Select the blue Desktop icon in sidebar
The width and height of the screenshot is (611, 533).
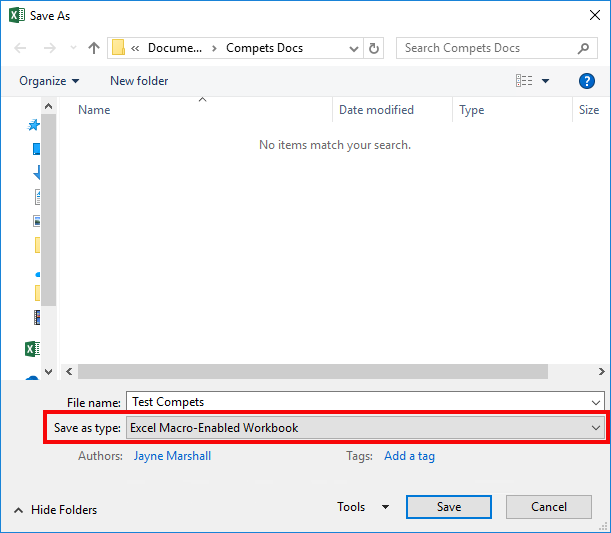pyautogui.click(x=36, y=149)
